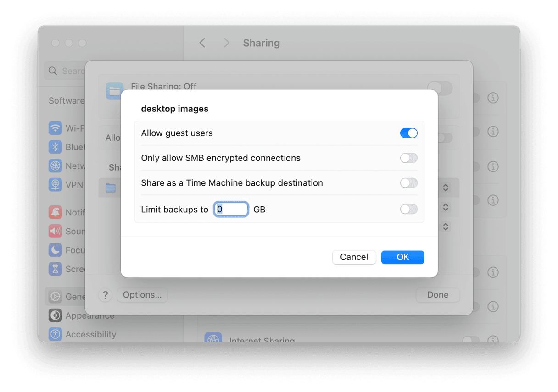This screenshot has width=558, height=392.
Task: Turn on Share as a Time Machine backup destination
Action: [408, 182]
